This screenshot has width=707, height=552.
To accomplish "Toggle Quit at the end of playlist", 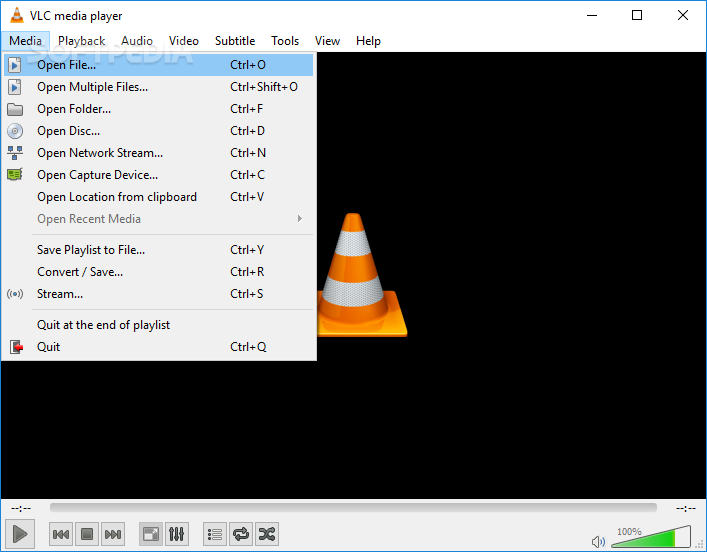I will [159, 325].
